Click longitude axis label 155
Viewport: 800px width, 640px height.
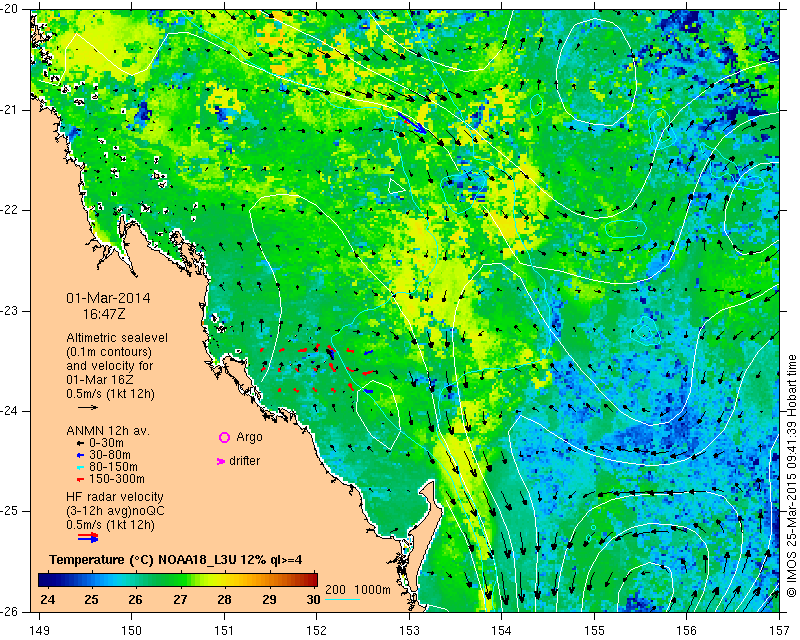click(594, 631)
